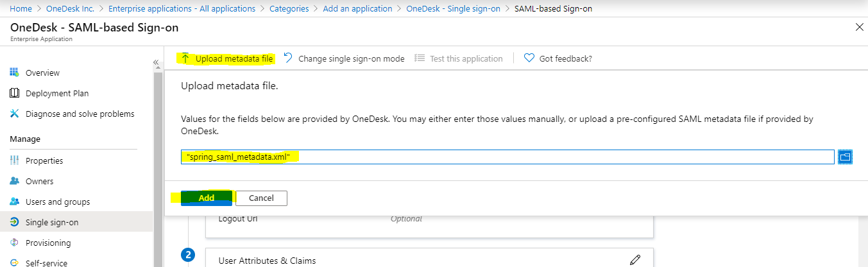This screenshot has height=267, width=868.
Task: Collapse the sidebar with double chevron
Action: 155,62
